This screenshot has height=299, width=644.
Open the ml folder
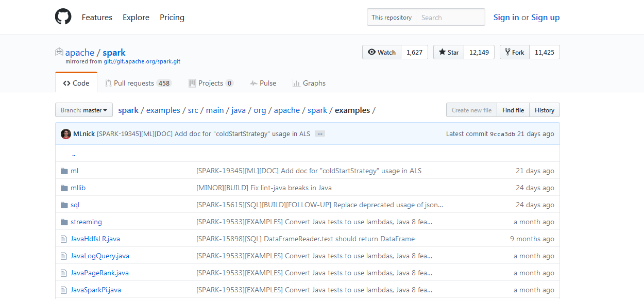point(74,171)
